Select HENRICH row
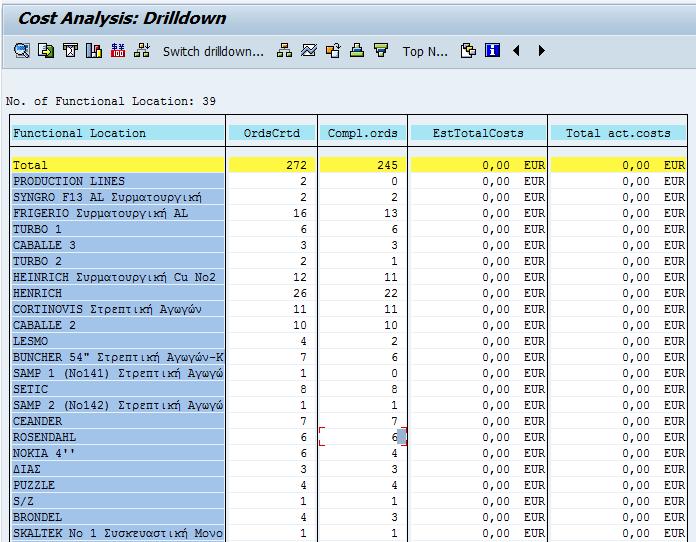The height and width of the screenshot is (542, 696). pyautogui.click(x=118, y=293)
